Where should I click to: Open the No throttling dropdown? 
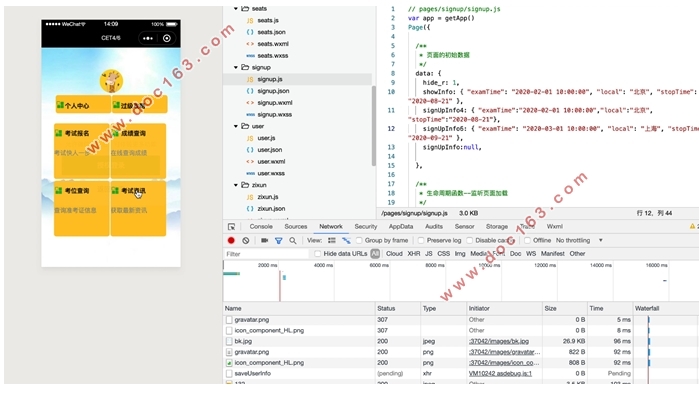coord(579,240)
